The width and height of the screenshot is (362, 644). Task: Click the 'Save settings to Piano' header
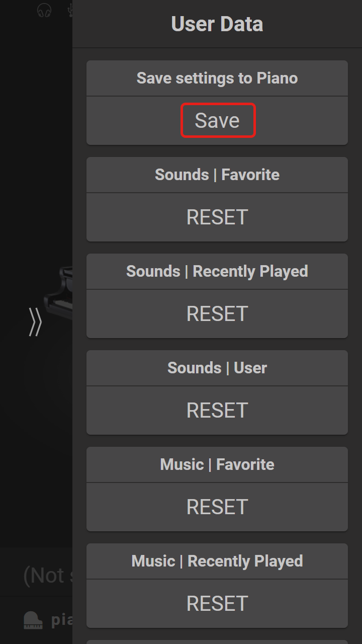click(x=217, y=78)
